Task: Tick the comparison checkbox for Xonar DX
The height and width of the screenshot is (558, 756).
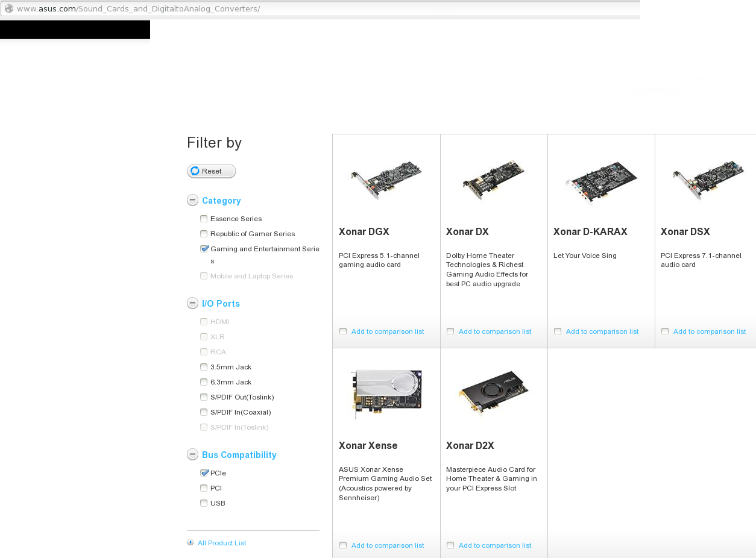Action: coord(450,331)
